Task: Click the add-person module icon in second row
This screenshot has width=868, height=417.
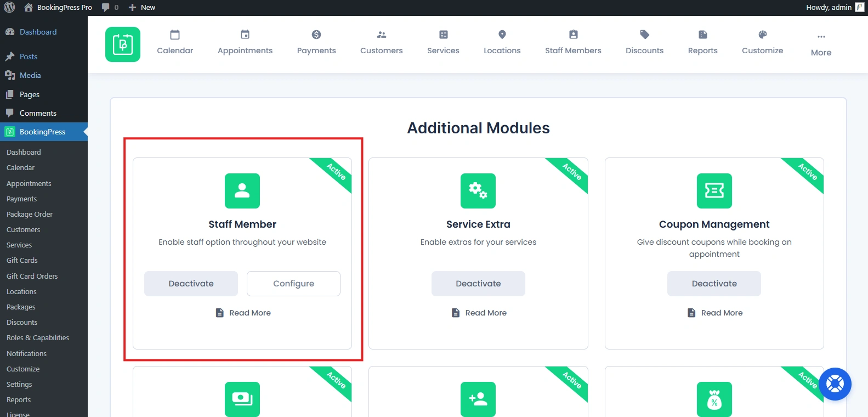Action: [x=478, y=399]
